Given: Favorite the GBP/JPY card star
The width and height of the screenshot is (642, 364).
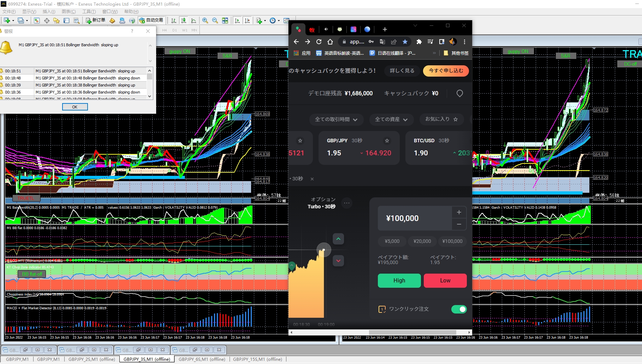Looking at the screenshot, I should [387, 141].
